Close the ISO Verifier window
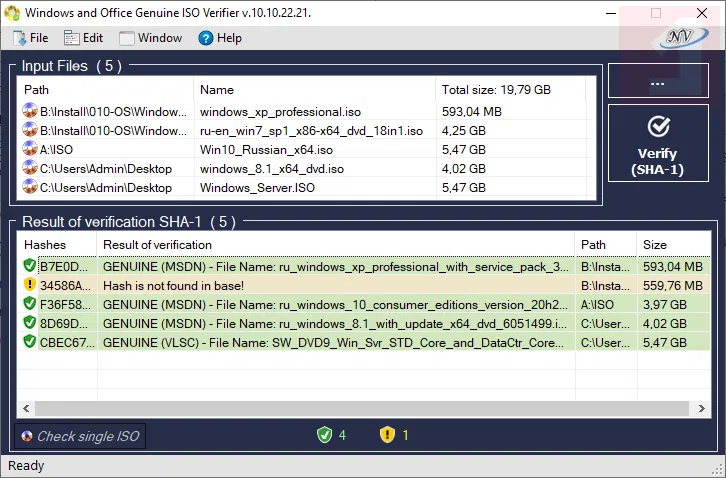Image resolution: width=726 pixels, height=478 pixels. click(702, 13)
